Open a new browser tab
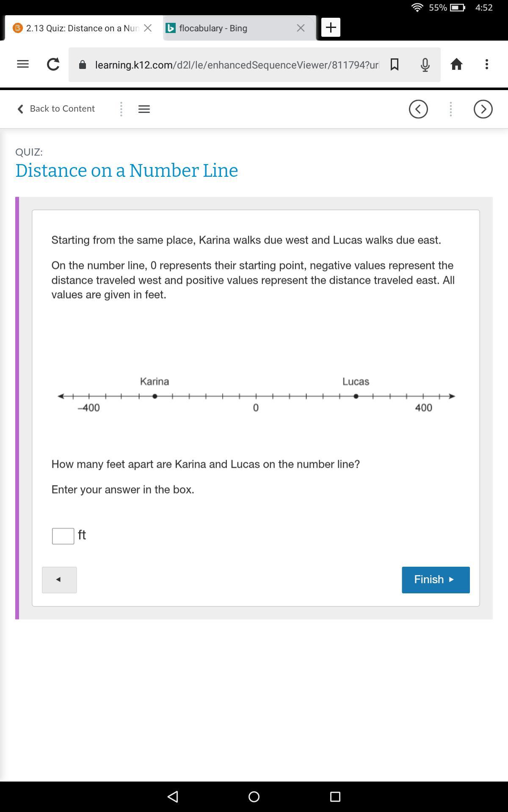 [x=331, y=27]
